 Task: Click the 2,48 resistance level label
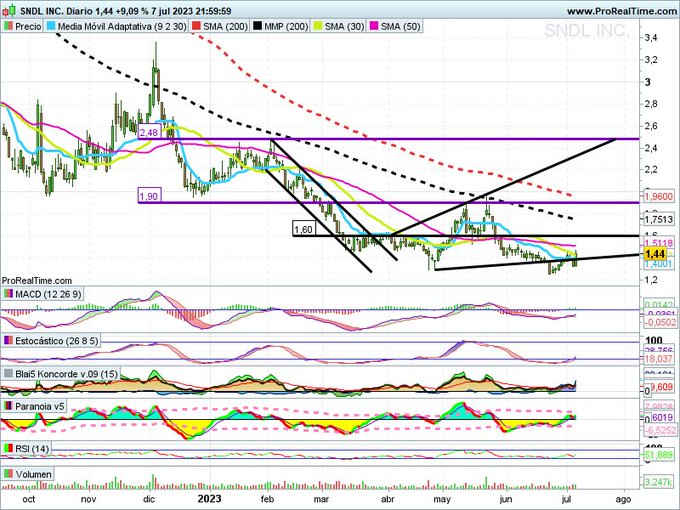(x=149, y=132)
